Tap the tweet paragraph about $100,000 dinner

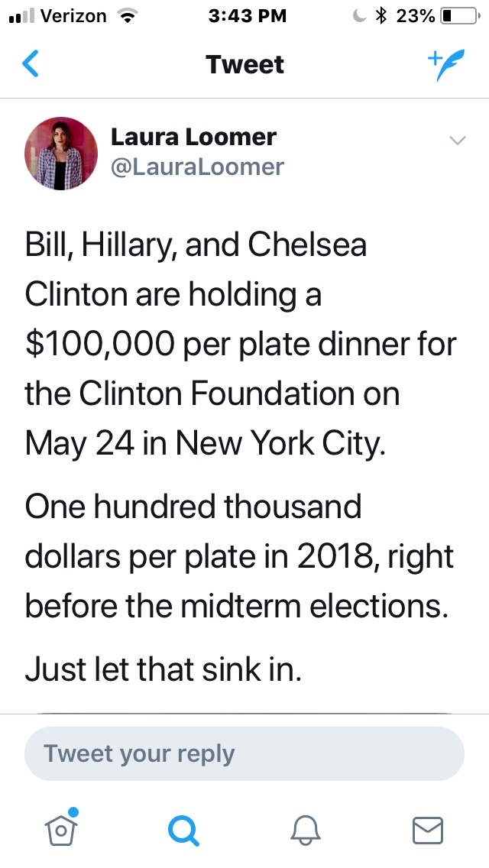(241, 344)
